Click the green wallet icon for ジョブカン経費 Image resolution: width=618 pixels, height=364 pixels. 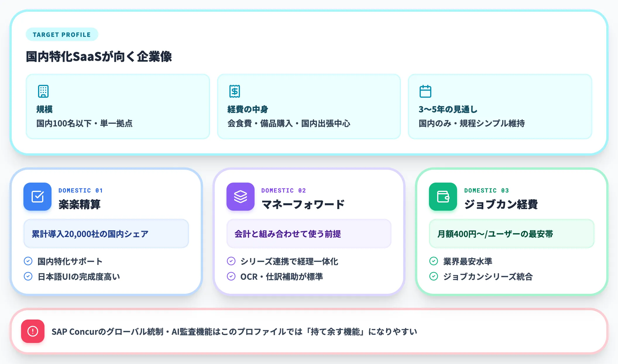tap(443, 197)
